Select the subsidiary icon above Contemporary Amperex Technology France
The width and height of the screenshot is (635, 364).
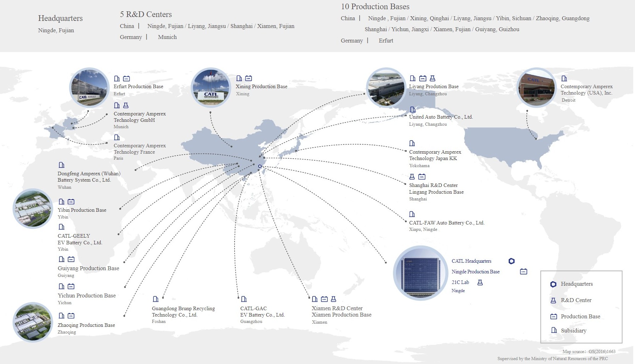(x=117, y=137)
